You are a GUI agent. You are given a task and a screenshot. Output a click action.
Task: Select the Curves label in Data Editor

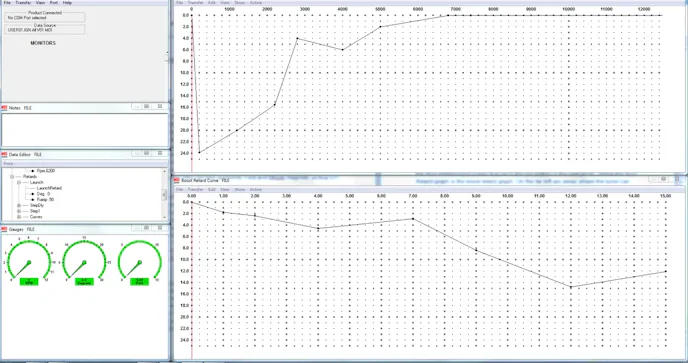pos(36,217)
